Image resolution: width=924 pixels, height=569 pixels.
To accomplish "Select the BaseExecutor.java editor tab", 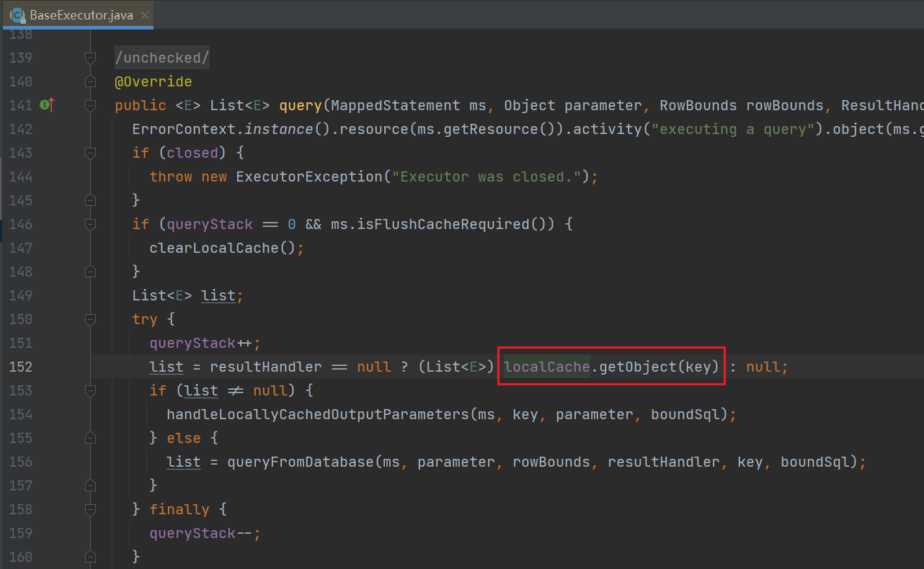I will coord(81,15).
